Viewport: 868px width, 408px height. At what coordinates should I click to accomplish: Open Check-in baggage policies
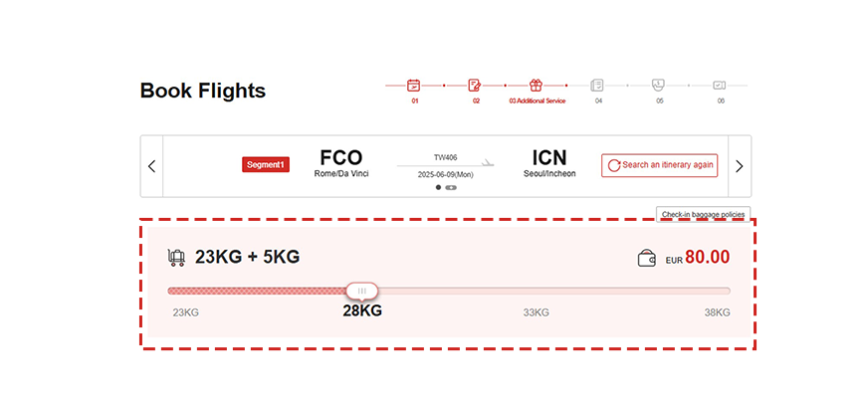tap(703, 214)
